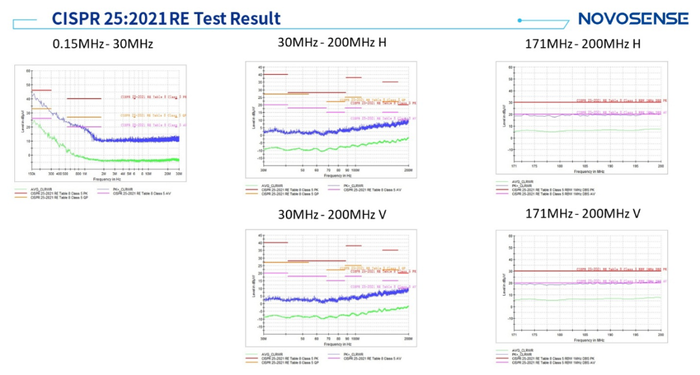
Task: Open the 171MHz - 200MHz H emission plot
Action: tap(582, 118)
